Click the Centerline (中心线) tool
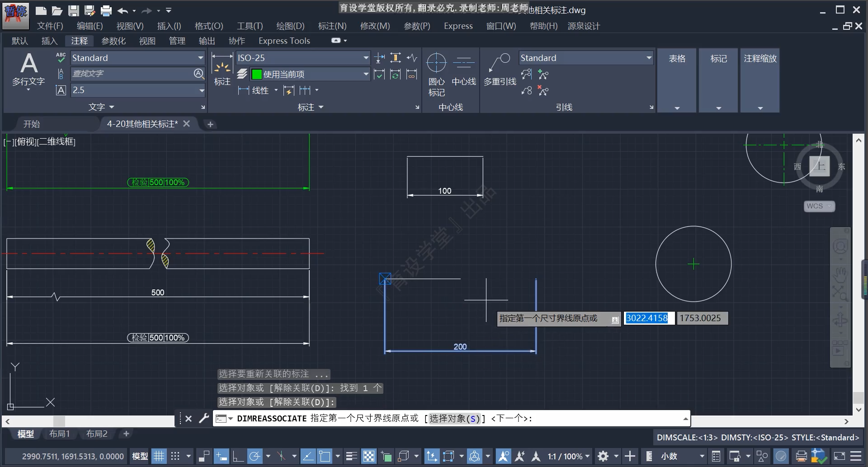 [464, 70]
